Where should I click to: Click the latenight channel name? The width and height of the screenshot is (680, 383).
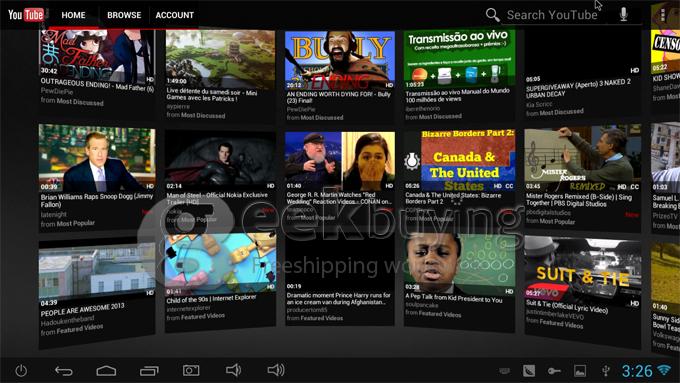pyautogui.click(x=54, y=214)
